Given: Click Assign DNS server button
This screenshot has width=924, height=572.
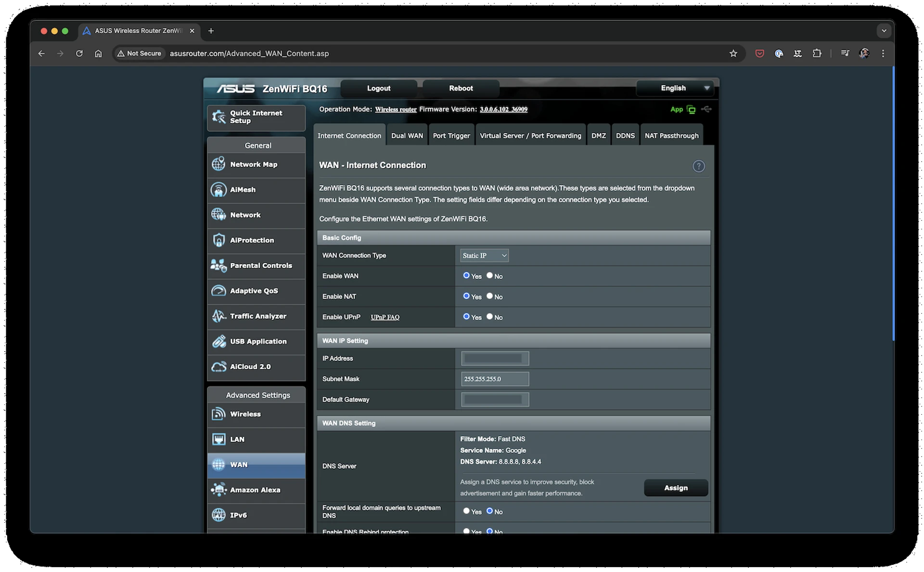Looking at the screenshot, I should [x=676, y=488].
